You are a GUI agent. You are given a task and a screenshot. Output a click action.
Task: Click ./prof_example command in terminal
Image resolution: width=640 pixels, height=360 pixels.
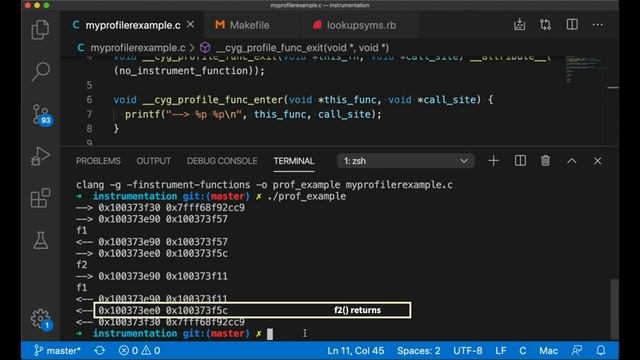[x=307, y=196]
